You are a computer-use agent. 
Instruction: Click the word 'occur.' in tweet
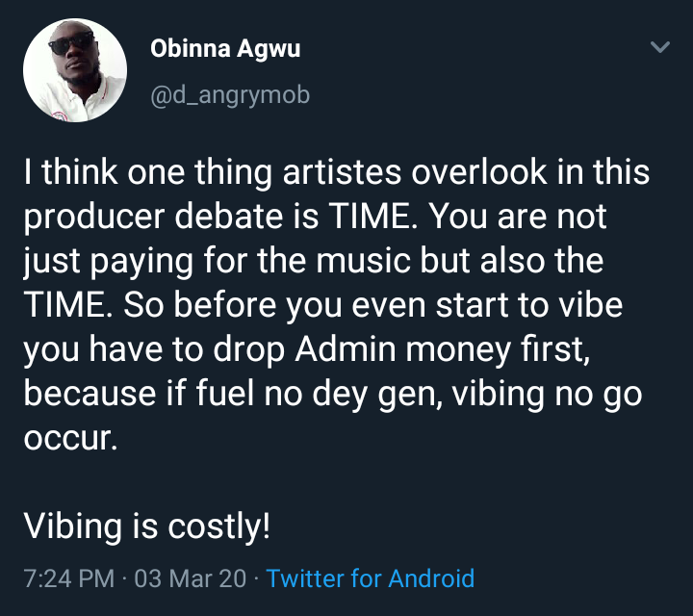[x=70, y=438]
